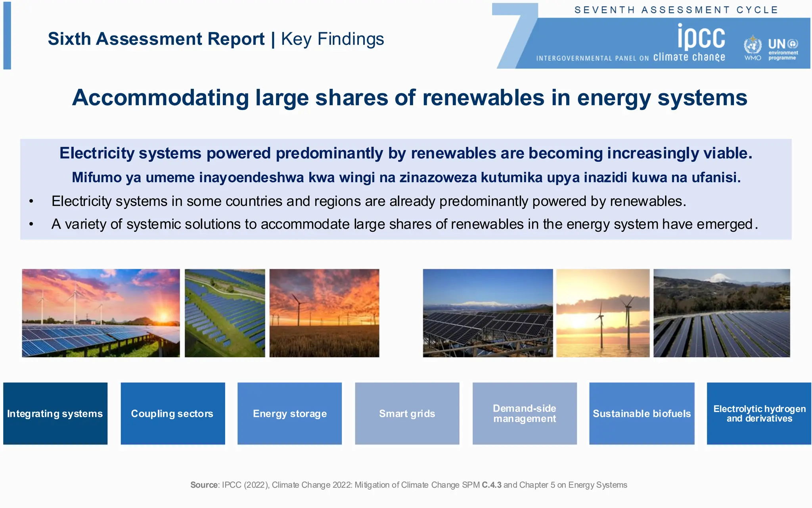Select the Coupling sectors box
This screenshot has height=508, width=812.
pyautogui.click(x=172, y=413)
